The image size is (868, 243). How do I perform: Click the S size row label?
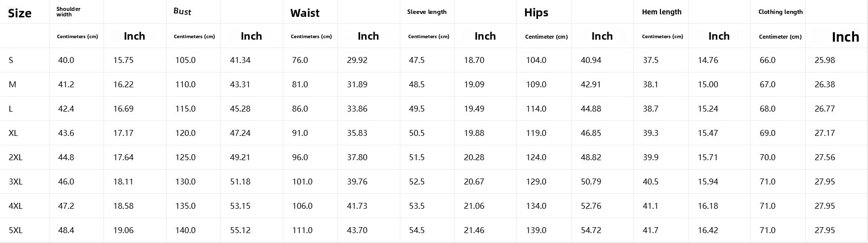(x=11, y=60)
